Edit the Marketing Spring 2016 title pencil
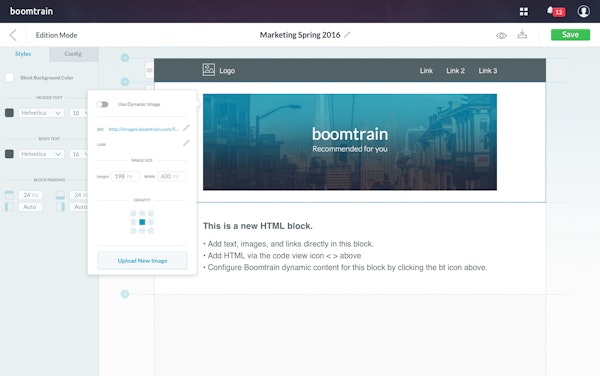 (x=347, y=35)
